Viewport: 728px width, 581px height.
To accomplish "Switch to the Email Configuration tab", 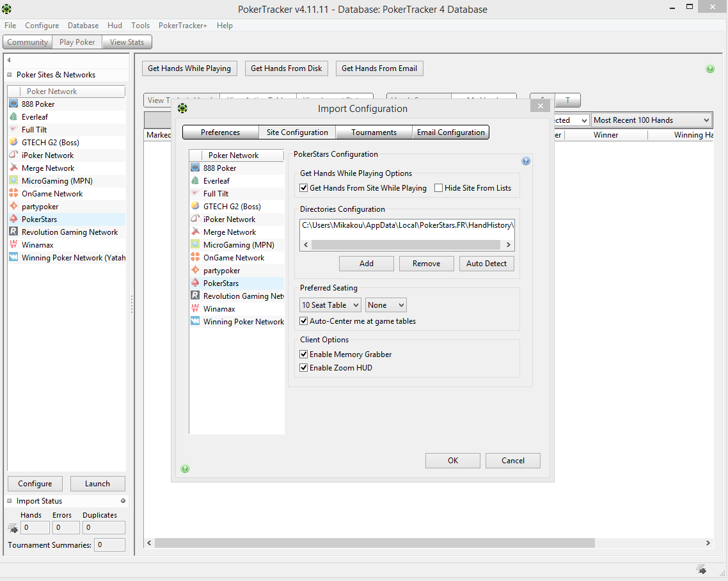I will pyautogui.click(x=451, y=132).
